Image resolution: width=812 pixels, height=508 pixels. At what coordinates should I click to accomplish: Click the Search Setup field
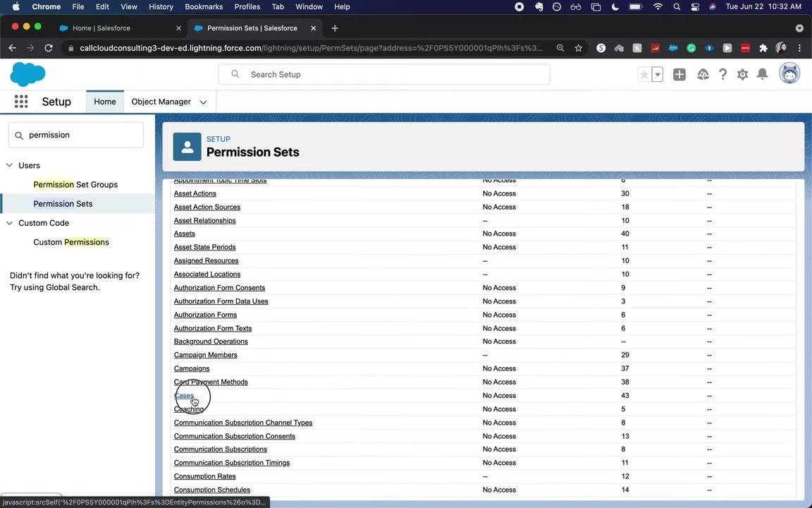point(383,74)
